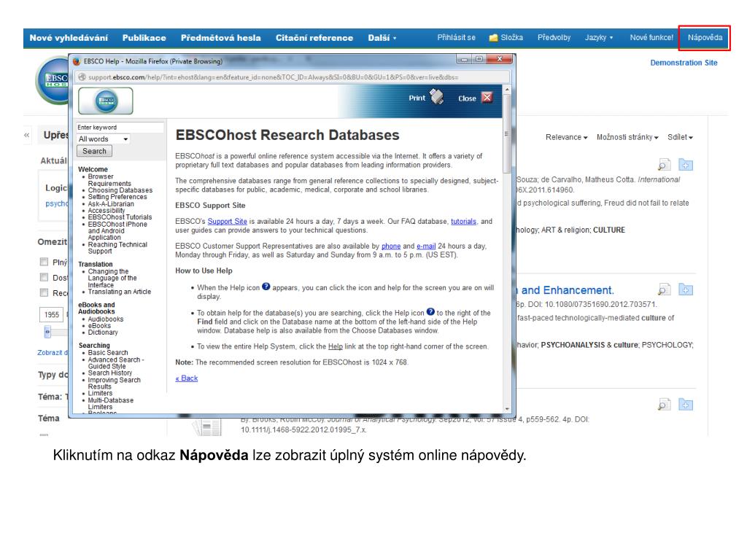
Task: Open Basic Search help topic
Action: tap(108, 353)
